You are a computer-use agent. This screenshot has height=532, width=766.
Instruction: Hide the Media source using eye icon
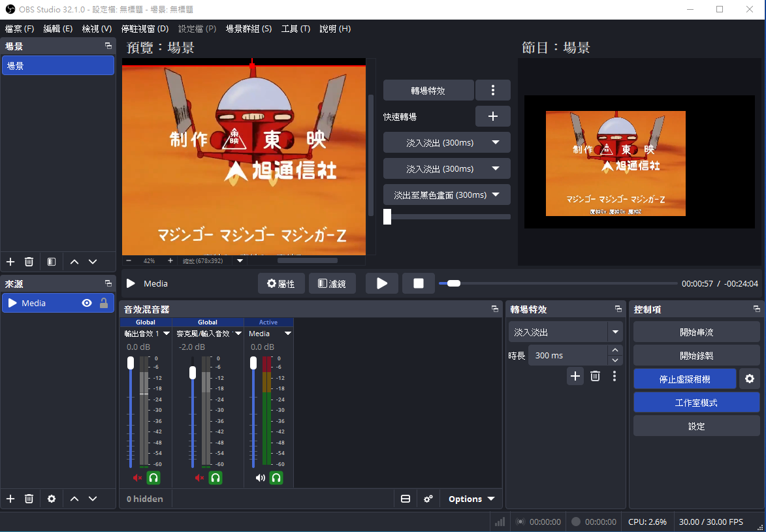[x=87, y=303]
